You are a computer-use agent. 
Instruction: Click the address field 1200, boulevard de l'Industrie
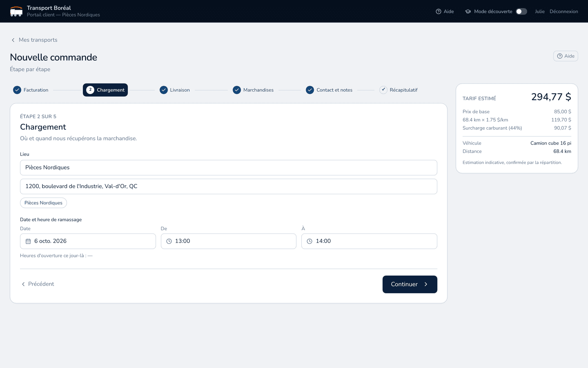[x=229, y=186]
